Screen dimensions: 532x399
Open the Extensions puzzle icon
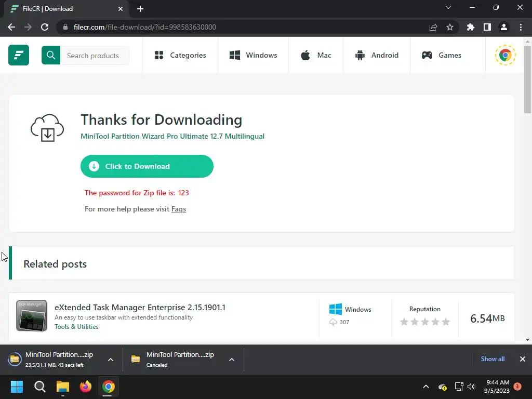click(x=471, y=27)
